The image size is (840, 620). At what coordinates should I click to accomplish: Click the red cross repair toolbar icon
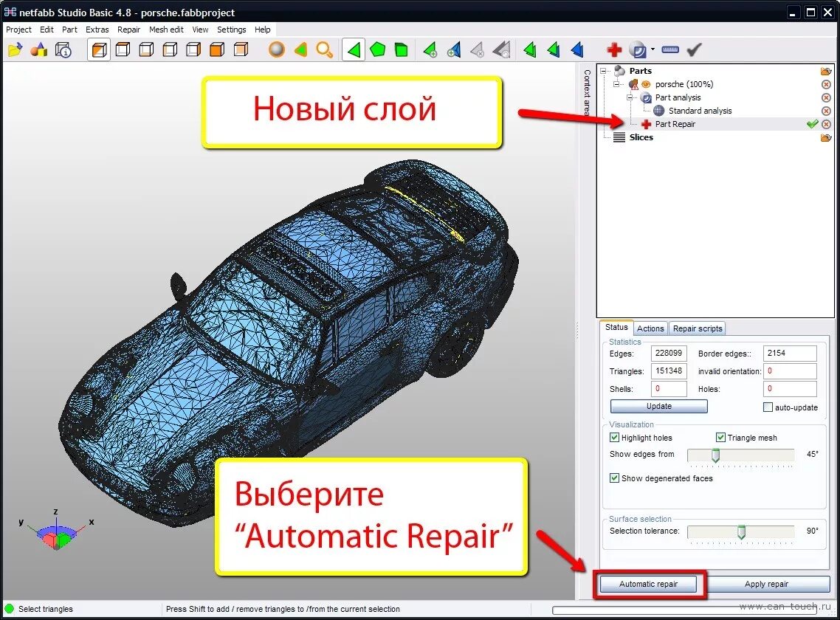[614, 50]
